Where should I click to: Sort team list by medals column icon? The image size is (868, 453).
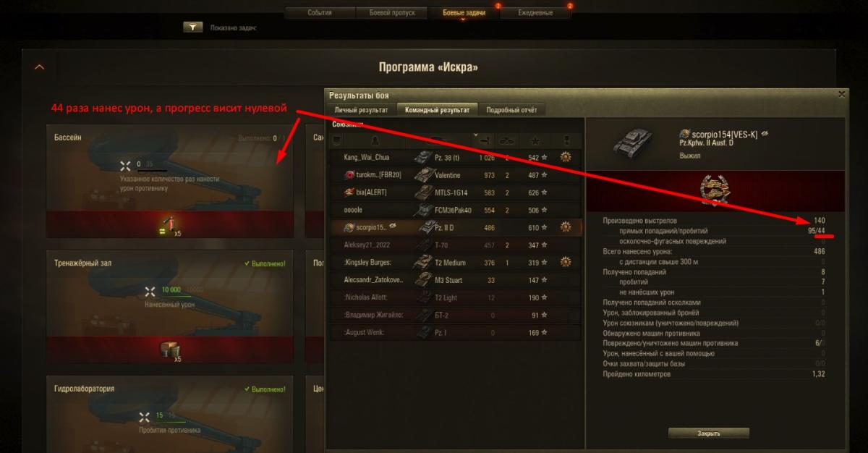coord(566,140)
